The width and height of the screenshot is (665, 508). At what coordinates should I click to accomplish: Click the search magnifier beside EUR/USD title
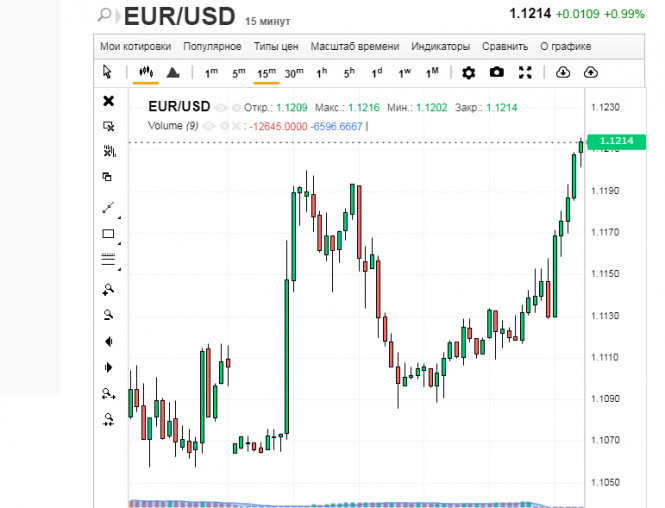104,15
